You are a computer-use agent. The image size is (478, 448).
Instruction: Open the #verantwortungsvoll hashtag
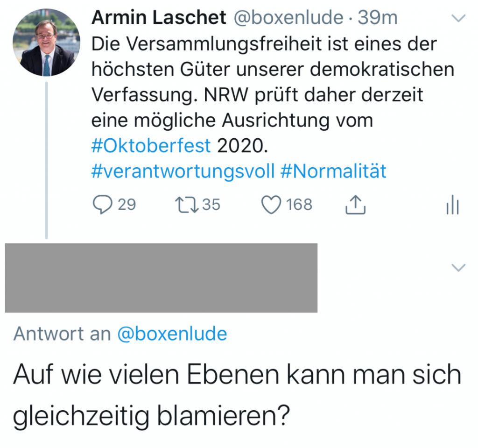tap(183, 171)
